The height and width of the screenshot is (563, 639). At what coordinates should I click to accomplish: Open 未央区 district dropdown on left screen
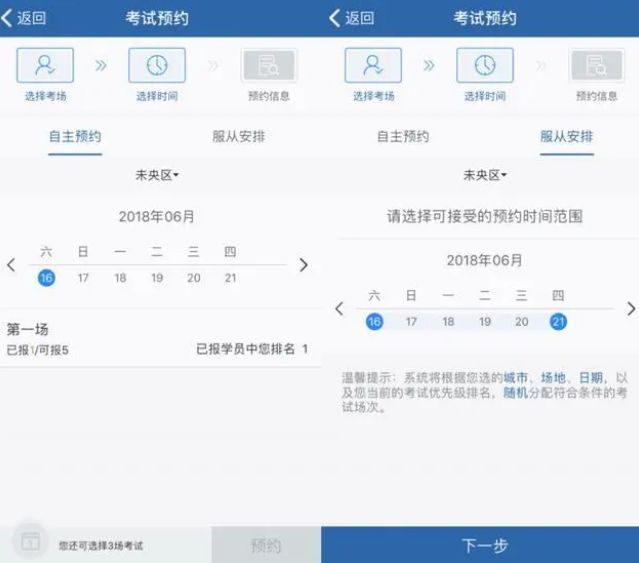[x=157, y=175]
